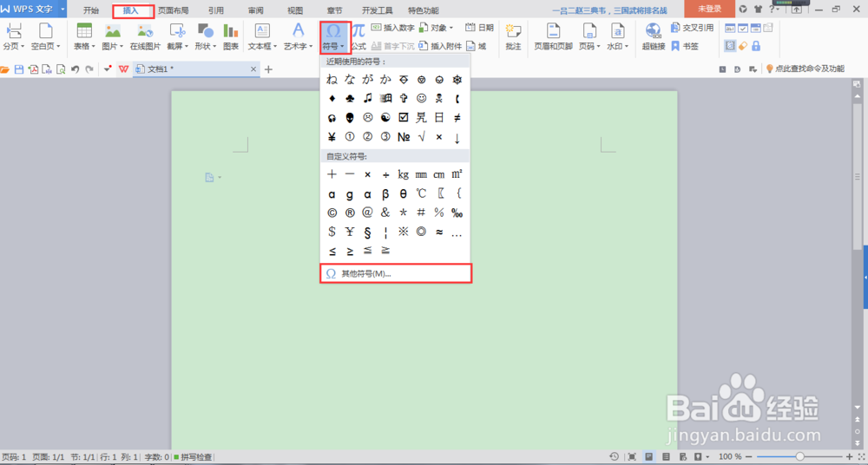Toggle 拼写检查 spell check
Screen dimensions: 868x465
tap(193, 457)
